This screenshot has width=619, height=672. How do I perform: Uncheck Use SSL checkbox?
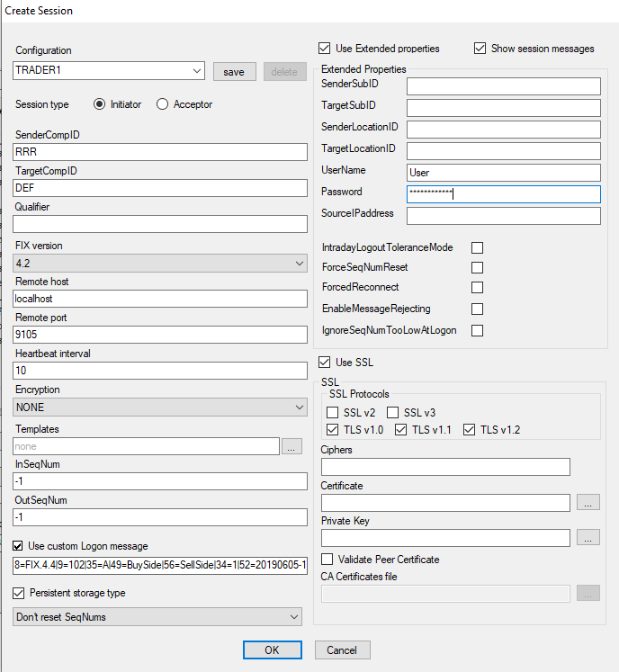click(325, 363)
